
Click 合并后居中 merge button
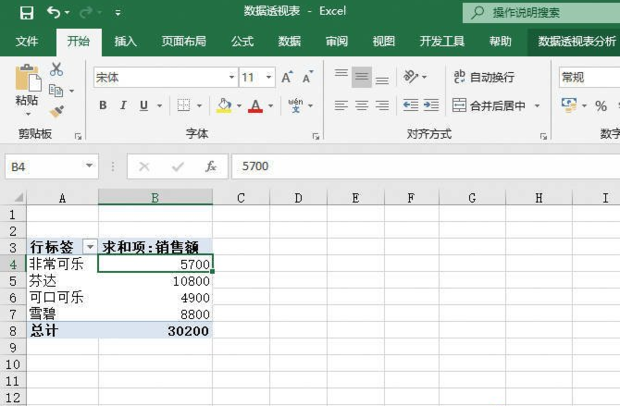[x=489, y=105]
